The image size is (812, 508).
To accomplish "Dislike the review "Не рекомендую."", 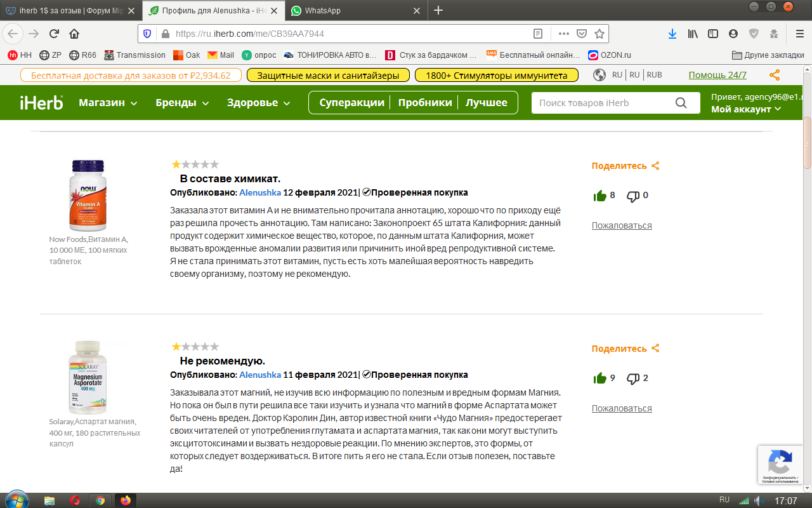I will click(633, 378).
